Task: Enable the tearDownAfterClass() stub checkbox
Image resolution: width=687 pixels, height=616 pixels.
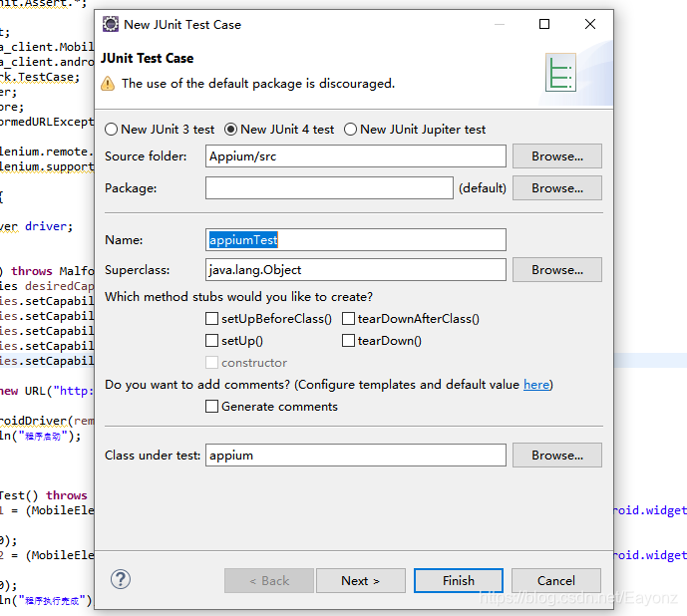Action: [348, 319]
